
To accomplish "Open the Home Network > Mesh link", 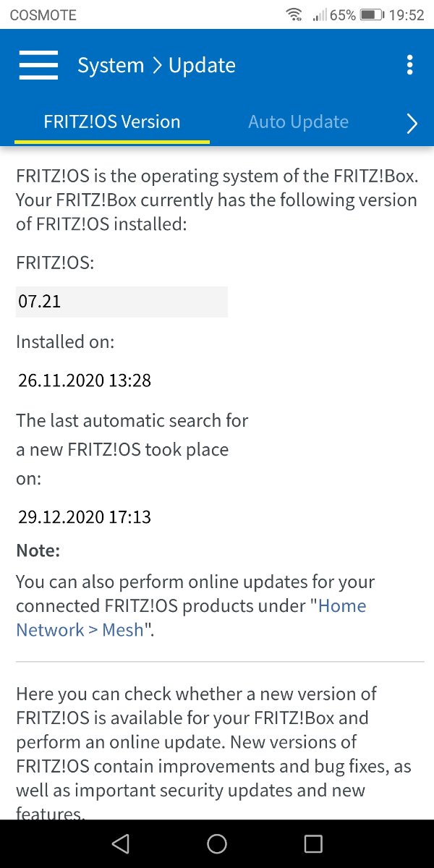I will coord(191,618).
